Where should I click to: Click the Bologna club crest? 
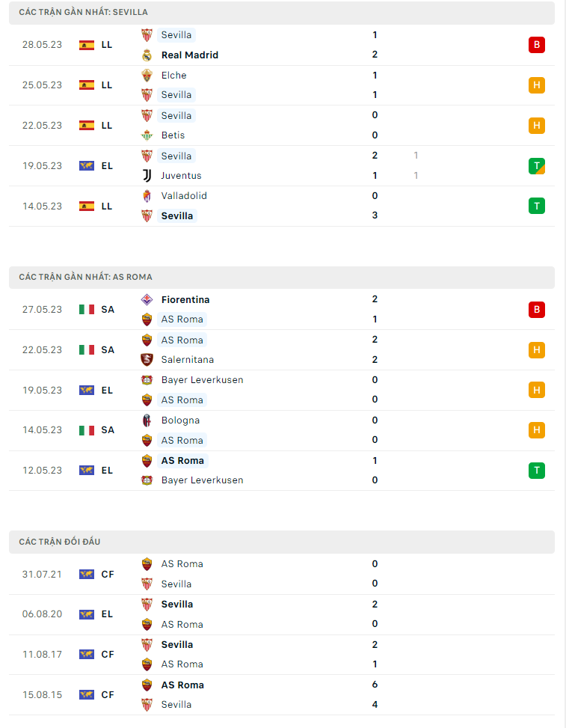[147, 420]
